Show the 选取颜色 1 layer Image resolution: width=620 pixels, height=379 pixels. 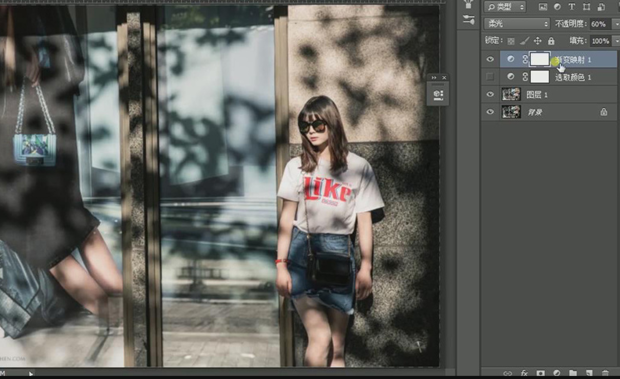[490, 77]
